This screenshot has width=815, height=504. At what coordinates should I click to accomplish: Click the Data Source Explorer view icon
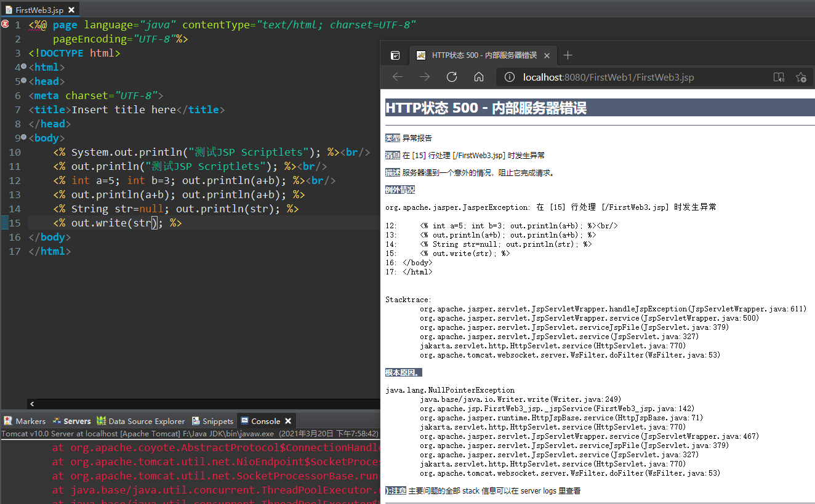102,421
